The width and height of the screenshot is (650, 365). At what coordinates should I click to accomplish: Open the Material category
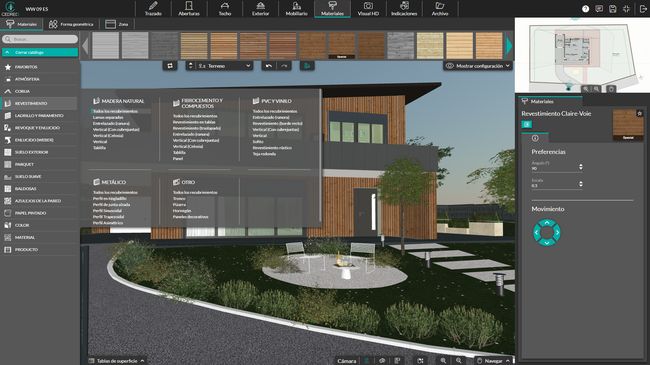(40, 237)
